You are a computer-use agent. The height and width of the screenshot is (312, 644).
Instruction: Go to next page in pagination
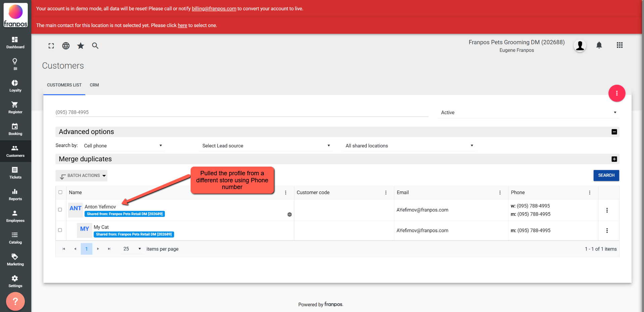[x=98, y=249]
